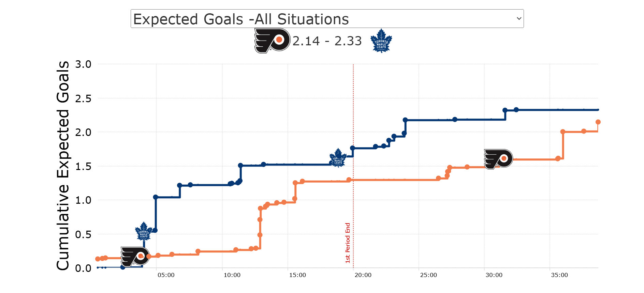Screen dimensions: 644x293
Task: Click the dropdown chevron arrow
Action: click(519, 19)
